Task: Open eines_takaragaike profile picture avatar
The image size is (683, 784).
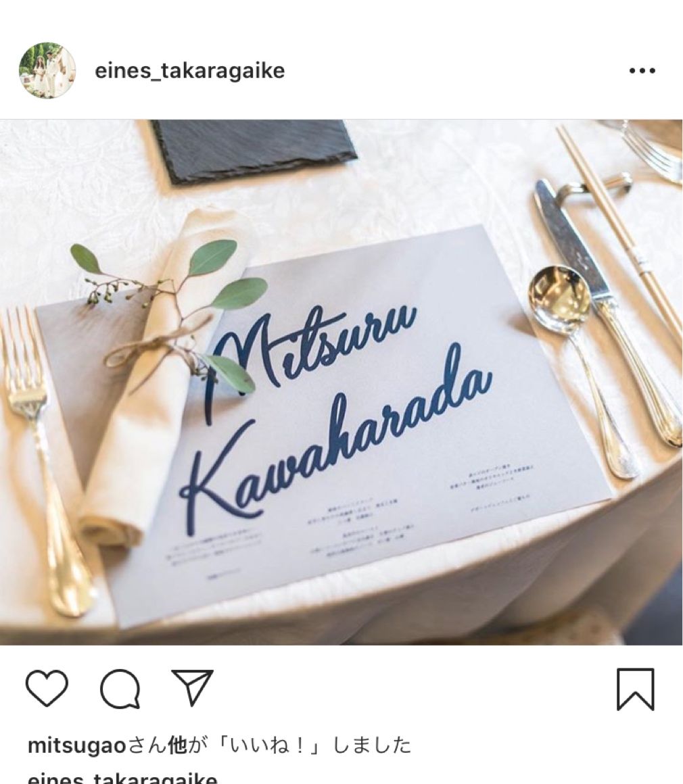Action: (x=47, y=70)
